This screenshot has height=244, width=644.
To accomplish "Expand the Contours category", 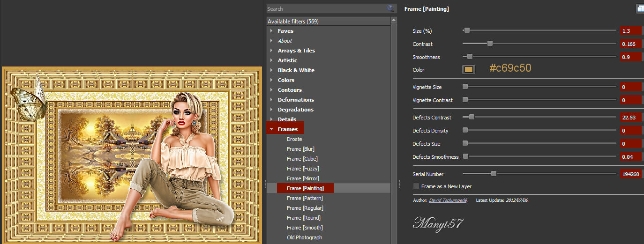I will [271, 90].
